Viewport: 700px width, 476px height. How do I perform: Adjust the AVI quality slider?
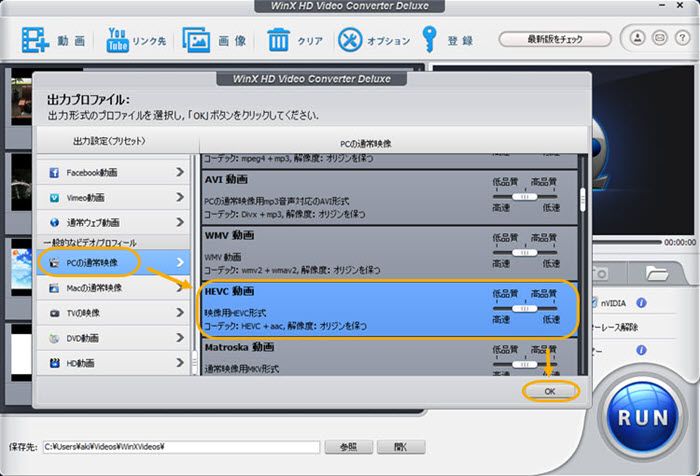click(x=525, y=196)
